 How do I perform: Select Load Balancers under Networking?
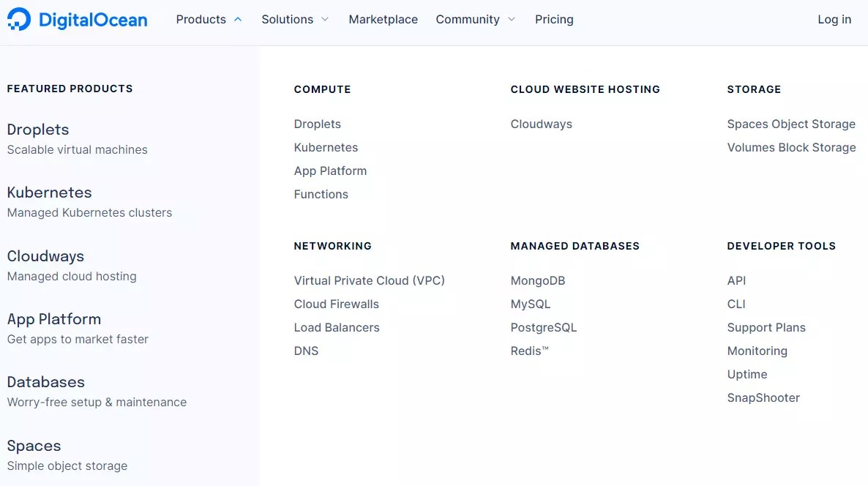[x=337, y=327]
